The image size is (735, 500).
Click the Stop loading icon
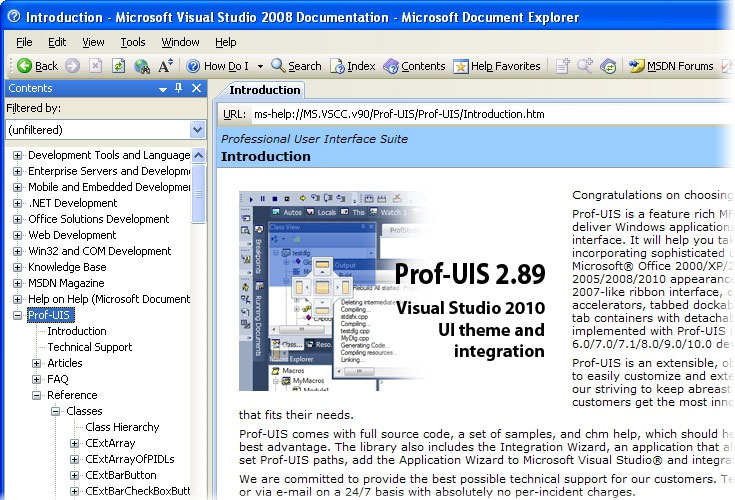point(95,66)
